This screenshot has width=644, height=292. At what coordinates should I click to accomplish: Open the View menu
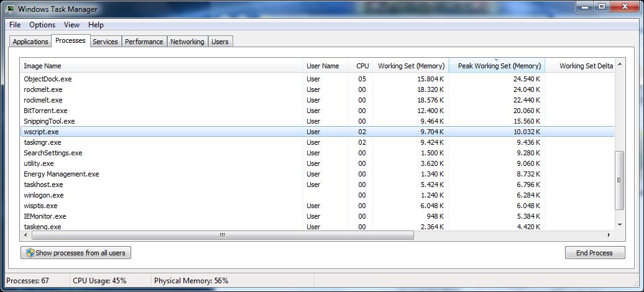pyautogui.click(x=71, y=25)
